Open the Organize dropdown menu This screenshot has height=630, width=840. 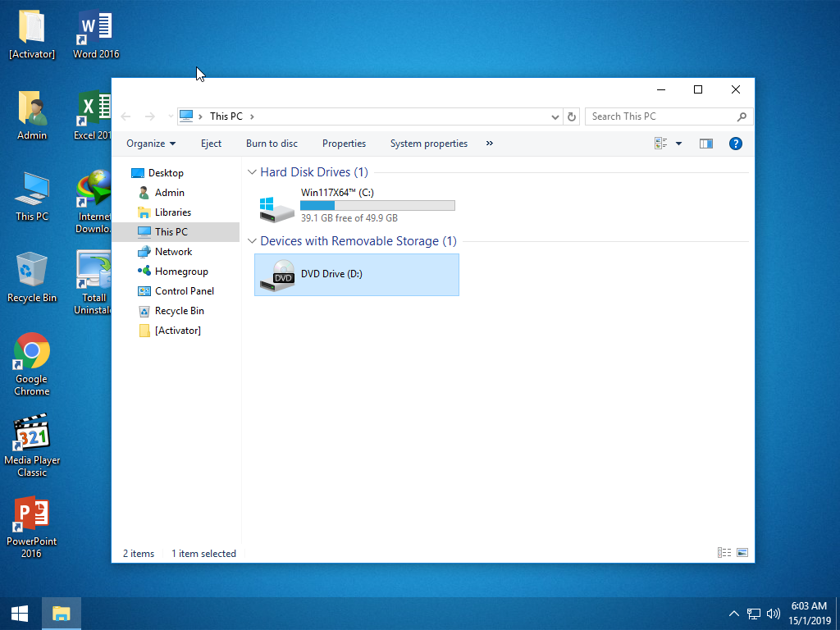click(151, 144)
